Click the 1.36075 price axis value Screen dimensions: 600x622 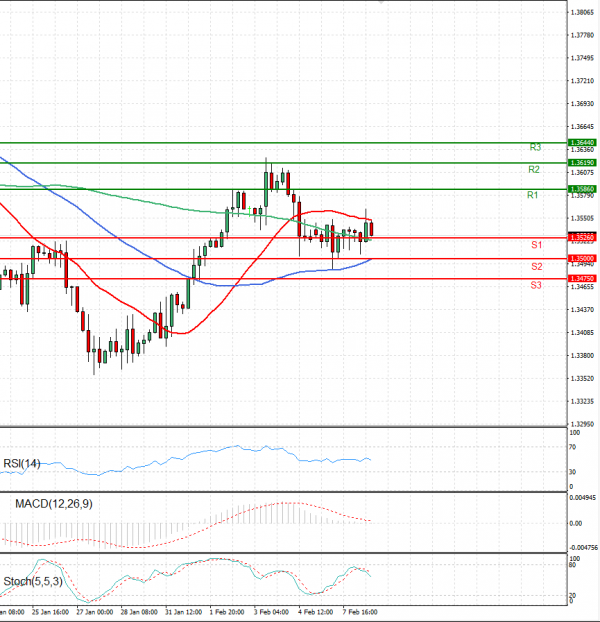click(x=582, y=173)
